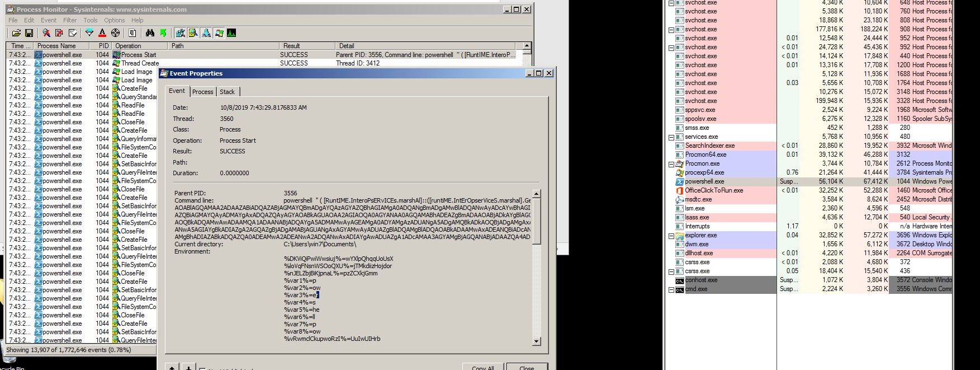This screenshot has height=370, width=980.
Task: Open the Help menu in Process Monitor
Action: [138, 20]
